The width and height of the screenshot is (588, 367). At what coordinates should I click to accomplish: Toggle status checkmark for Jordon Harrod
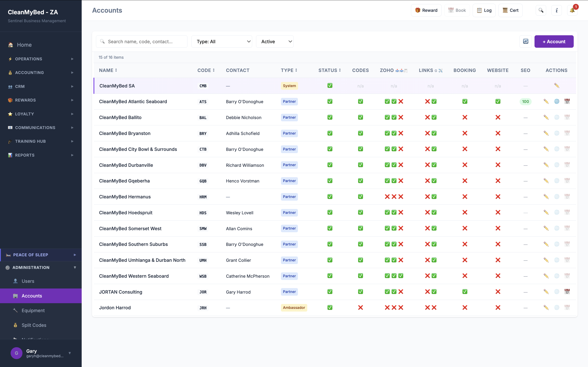click(x=330, y=307)
